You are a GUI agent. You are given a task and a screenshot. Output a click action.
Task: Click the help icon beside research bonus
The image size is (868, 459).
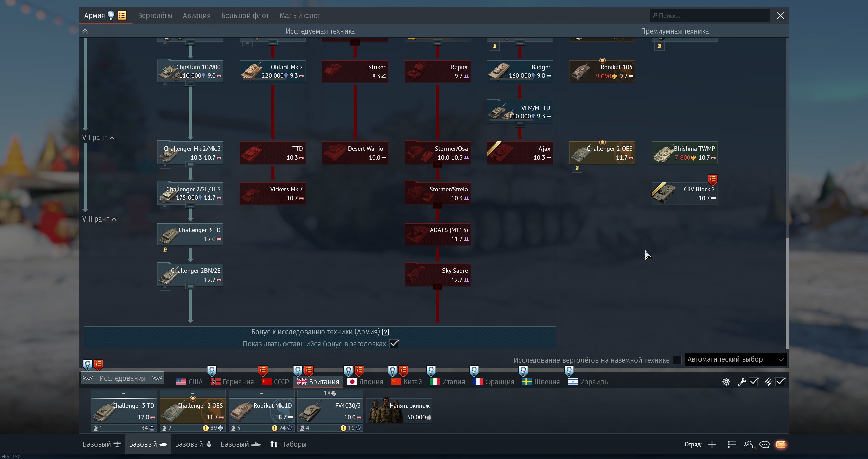coord(386,332)
